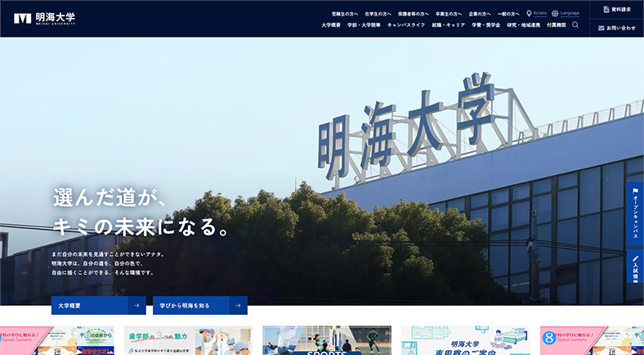644x355 pixels.
Task: Click the 入試情報 pencil icon on the side tab
Action: point(635,259)
